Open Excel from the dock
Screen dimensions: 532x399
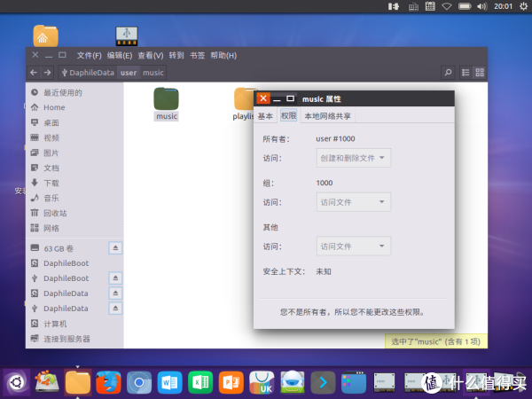[200, 382]
